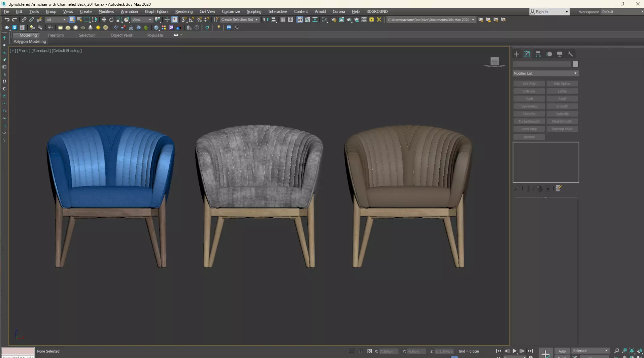Switch to the Freeform ribbon tab
The image size is (644, 358).
[56, 35]
